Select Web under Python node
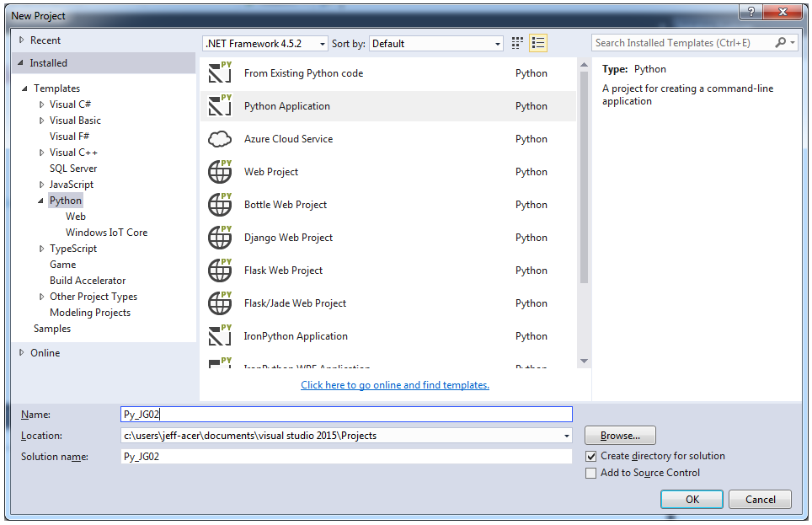 76,216
